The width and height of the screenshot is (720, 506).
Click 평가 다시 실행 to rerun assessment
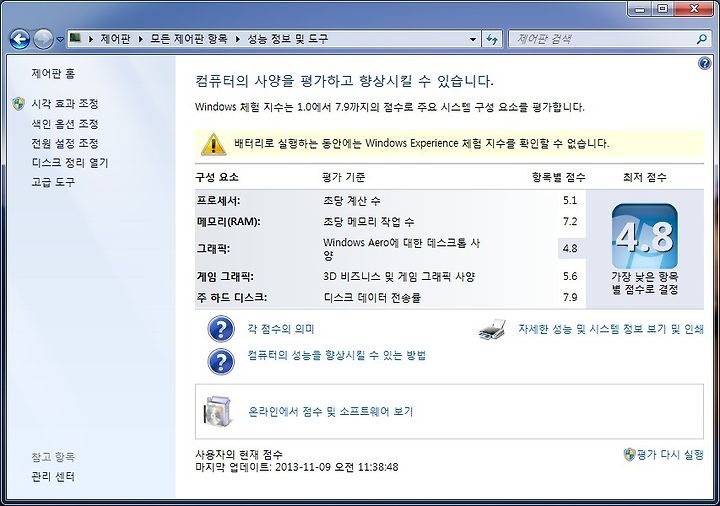[670, 455]
